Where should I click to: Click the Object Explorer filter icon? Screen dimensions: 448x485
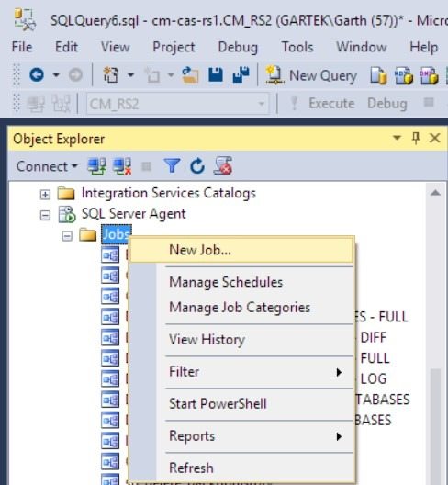pyautogui.click(x=172, y=165)
